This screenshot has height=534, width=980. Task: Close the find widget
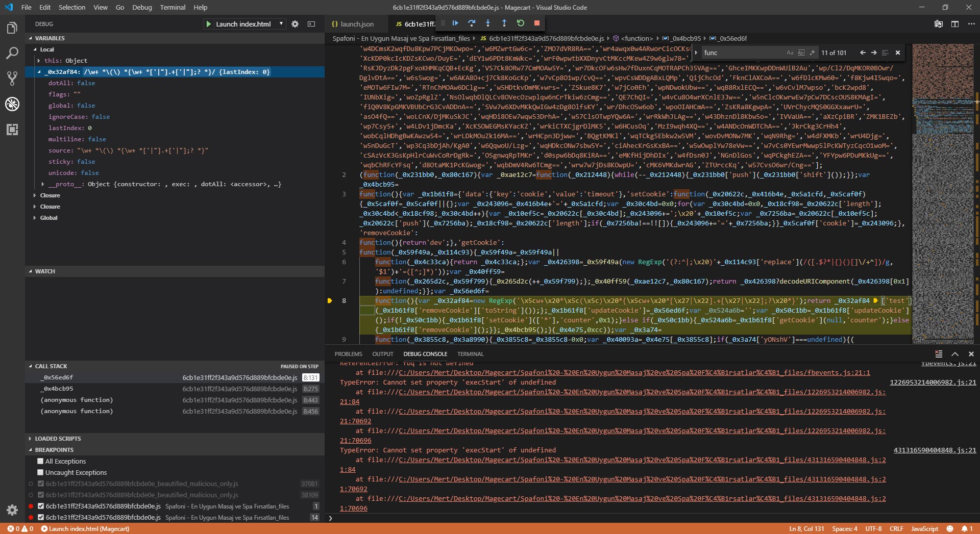pos(898,53)
